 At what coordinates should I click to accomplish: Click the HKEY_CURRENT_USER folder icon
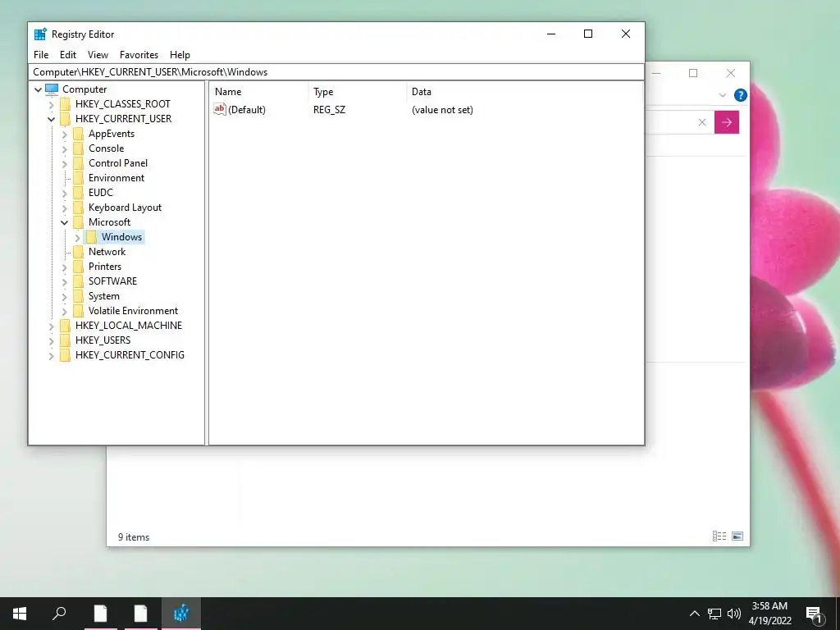(65, 118)
